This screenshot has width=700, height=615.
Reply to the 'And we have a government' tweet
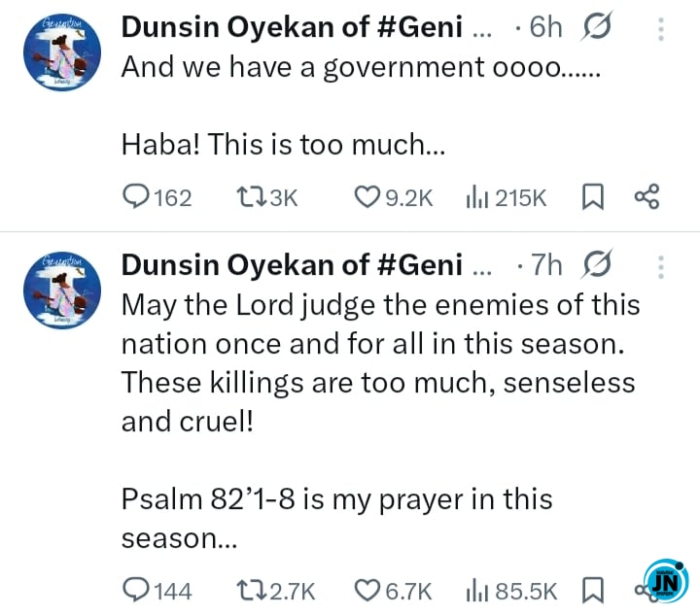pyautogui.click(x=136, y=198)
